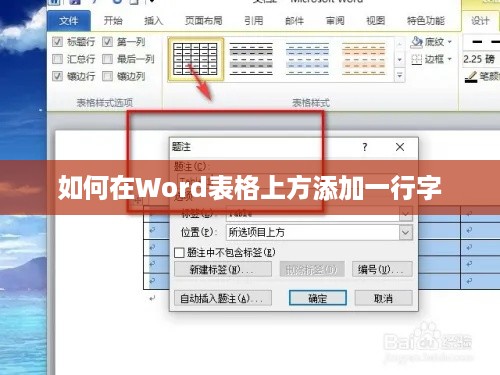This screenshot has width=500, height=375.
Task: Open the 邮件 ribbon tab
Action: 294,21
